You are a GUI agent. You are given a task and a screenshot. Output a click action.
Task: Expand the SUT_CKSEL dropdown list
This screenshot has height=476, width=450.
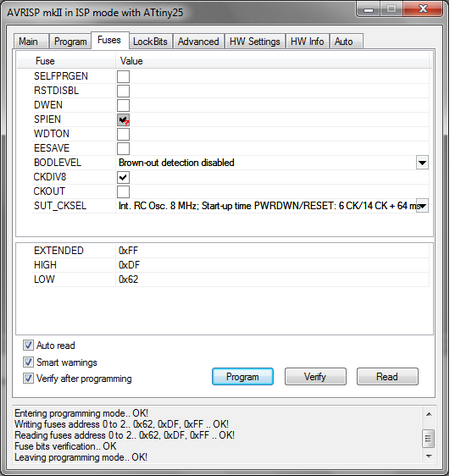[422, 206]
